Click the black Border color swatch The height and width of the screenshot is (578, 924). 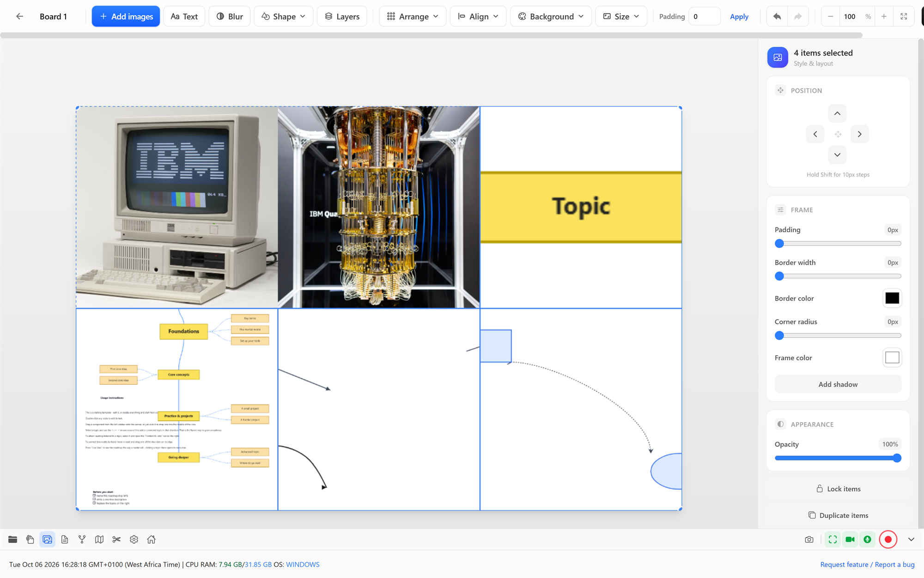892,298
